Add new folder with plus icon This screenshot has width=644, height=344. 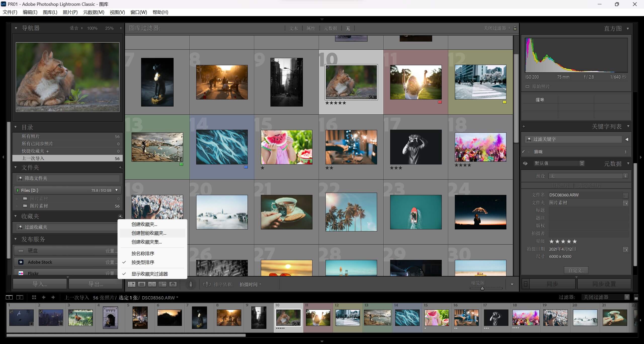click(x=120, y=168)
